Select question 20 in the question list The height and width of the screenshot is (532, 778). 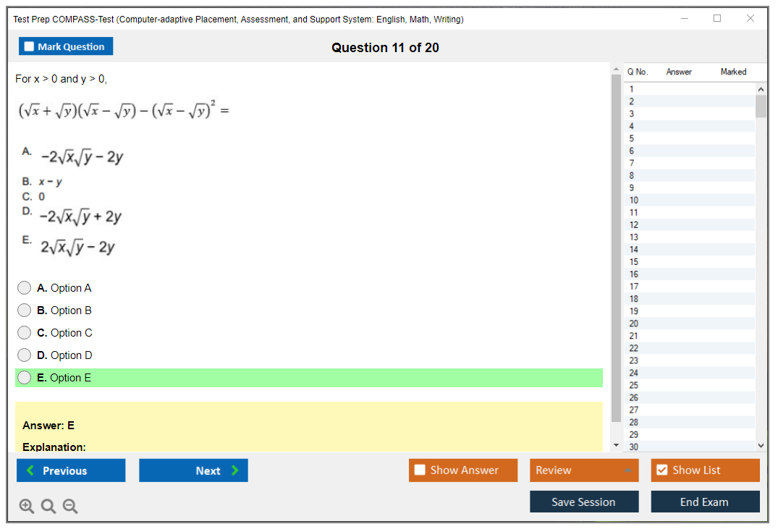[634, 324]
